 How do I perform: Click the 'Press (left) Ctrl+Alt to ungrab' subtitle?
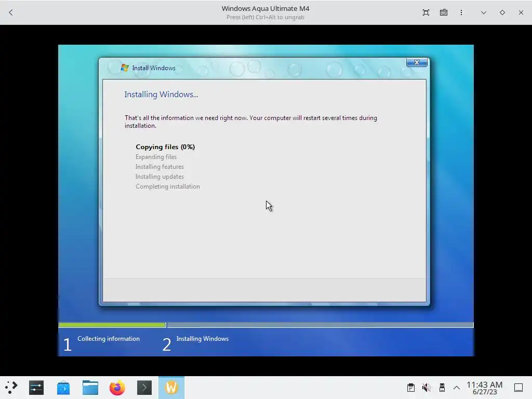click(x=265, y=17)
